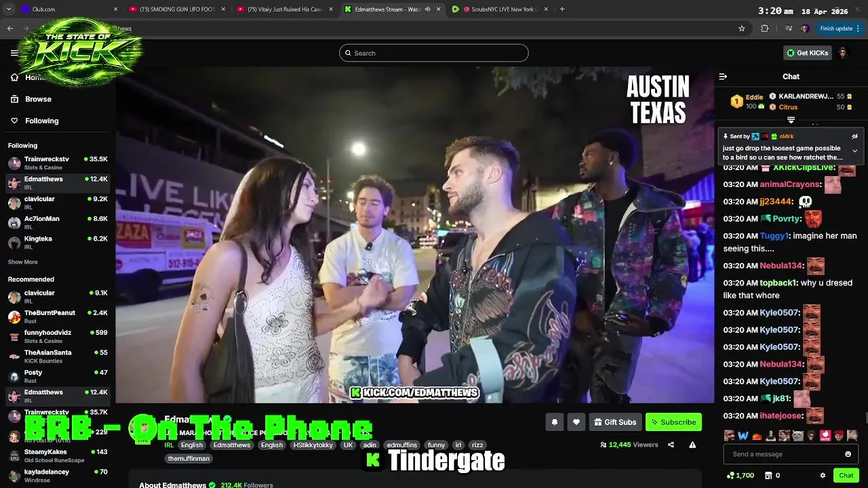
Task: Open the KARLANDREWJ gifter entry in the leaderboard
Action: click(810, 96)
